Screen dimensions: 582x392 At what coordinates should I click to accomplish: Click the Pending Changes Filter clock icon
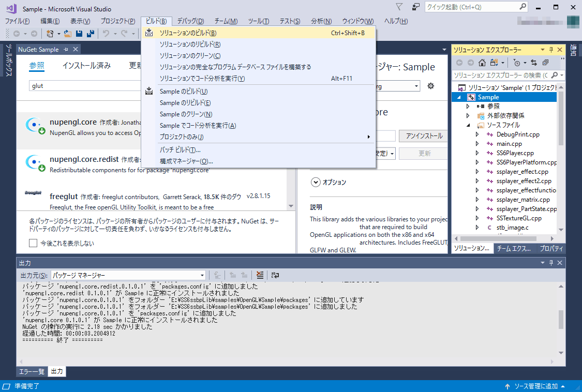click(x=517, y=63)
